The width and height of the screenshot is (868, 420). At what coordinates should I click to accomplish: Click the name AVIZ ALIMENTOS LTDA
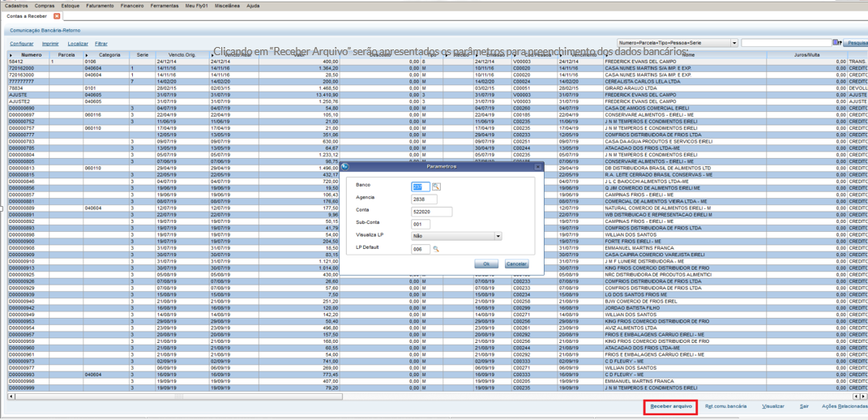click(629, 328)
